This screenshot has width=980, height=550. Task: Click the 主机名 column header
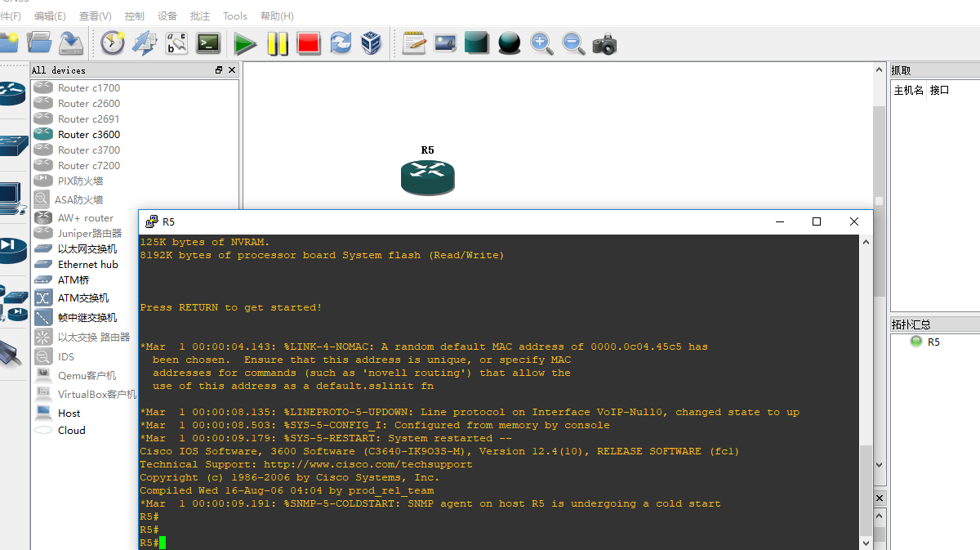(909, 90)
